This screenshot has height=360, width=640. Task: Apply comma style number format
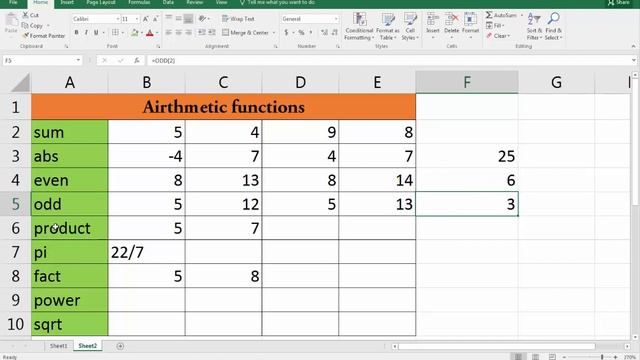311,32
